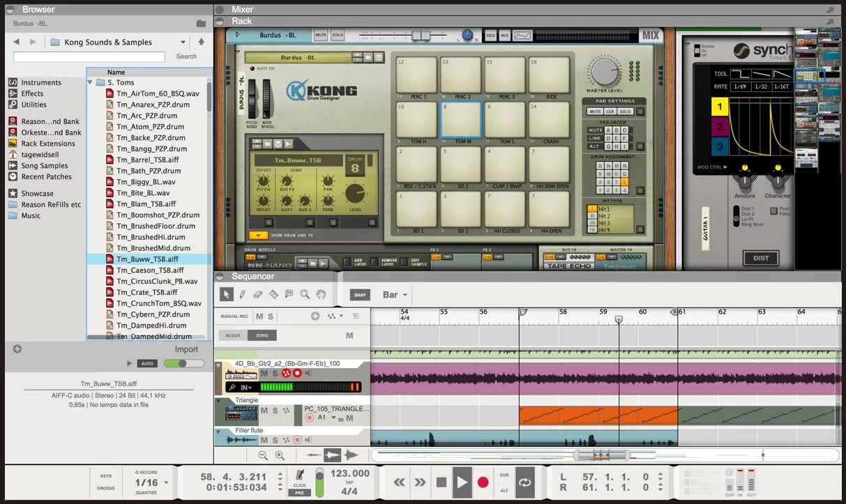Screen dimensions: 846x504
Task: Click CLR in Pad Settings
Action: (x=610, y=112)
